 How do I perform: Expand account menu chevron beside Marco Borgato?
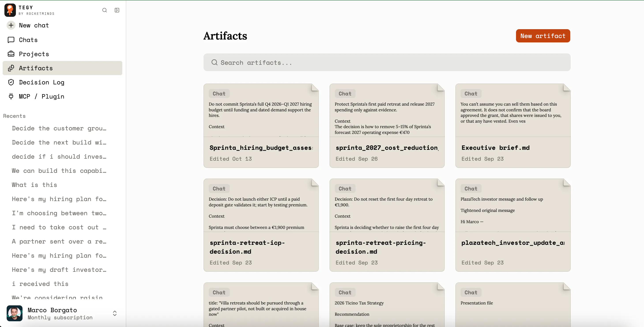pos(115,313)
